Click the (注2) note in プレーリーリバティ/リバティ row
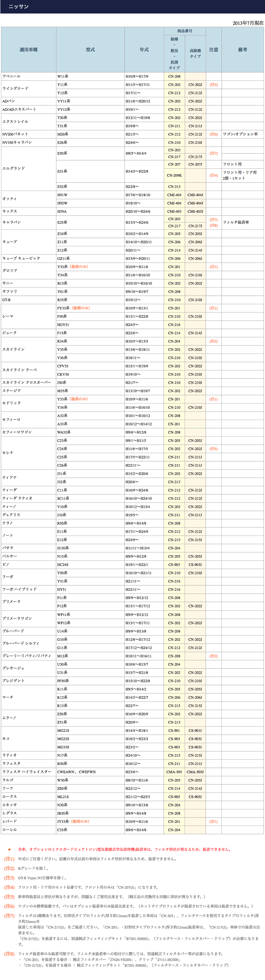Viewport: 265px width, 980px height. [x=214, y=656]
